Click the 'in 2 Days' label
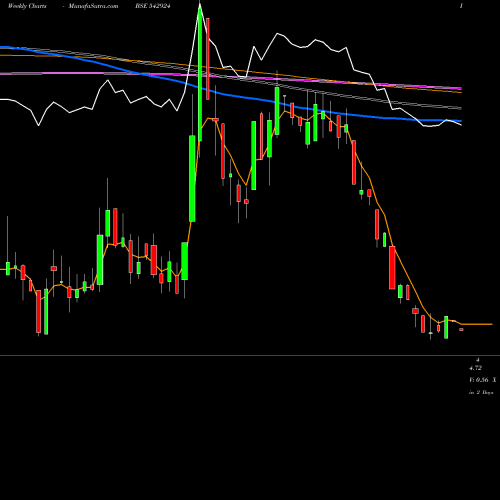This screenshot has width=500, height=500. pyautogui.click(x=481, y=393)
